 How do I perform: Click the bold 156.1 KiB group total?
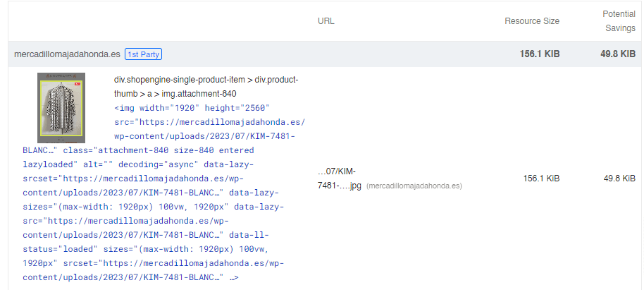coord(539,54)
